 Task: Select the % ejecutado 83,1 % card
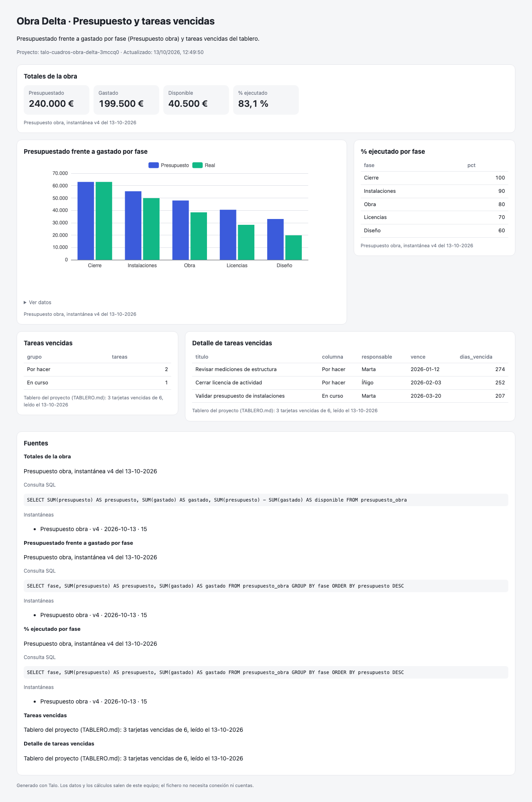click(x=266, y=100)
